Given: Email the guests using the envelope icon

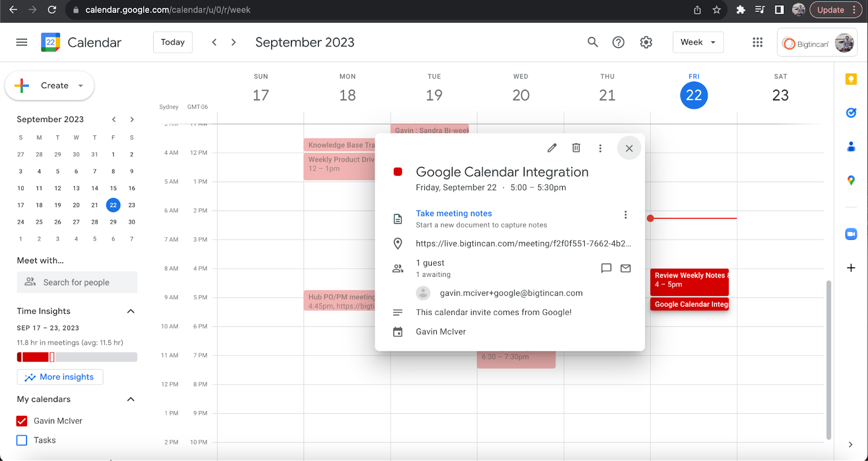Looking at the screenshot, I should 626,268.
